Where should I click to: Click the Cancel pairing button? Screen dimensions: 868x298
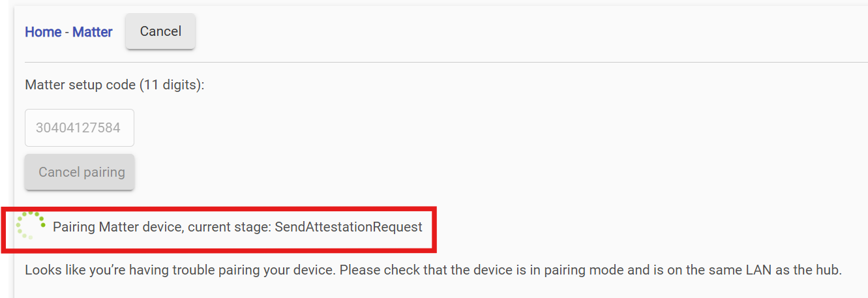coord(80,173)
